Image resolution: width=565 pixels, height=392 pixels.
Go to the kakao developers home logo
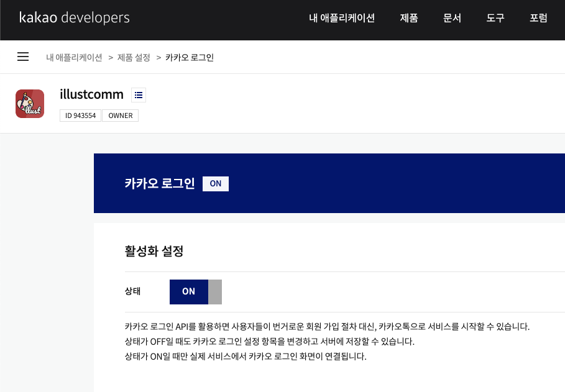coord(74,17)
